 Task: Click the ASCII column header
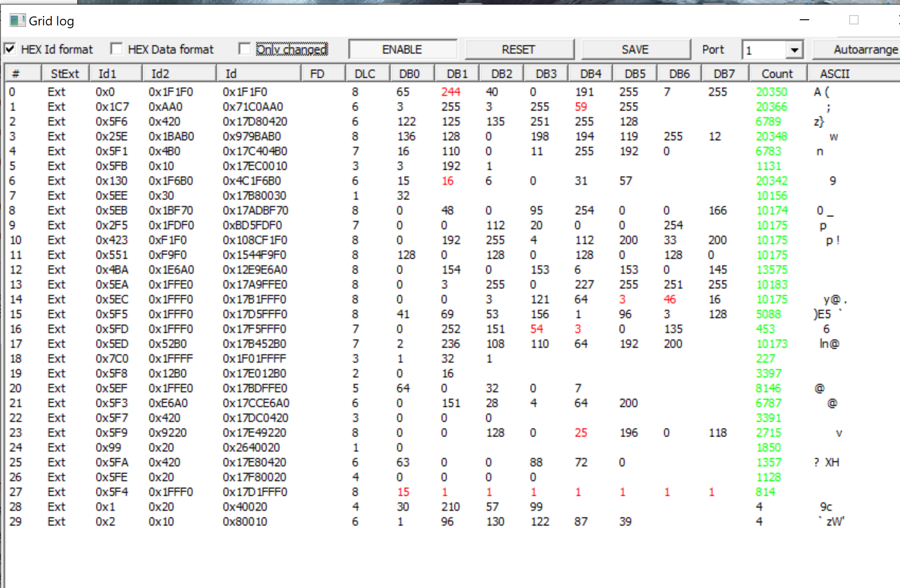(835, 74)
